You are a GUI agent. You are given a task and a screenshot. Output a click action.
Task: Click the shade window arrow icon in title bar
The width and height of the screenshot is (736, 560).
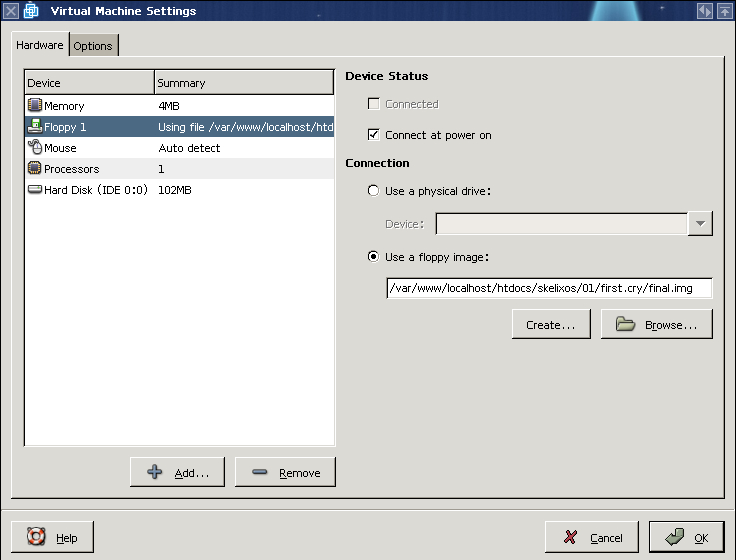point(725,11)
